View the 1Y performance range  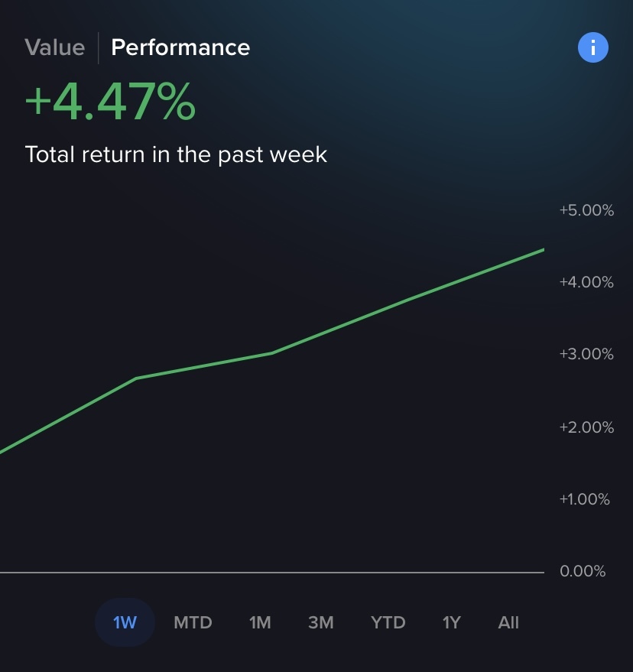coord(452,622)
